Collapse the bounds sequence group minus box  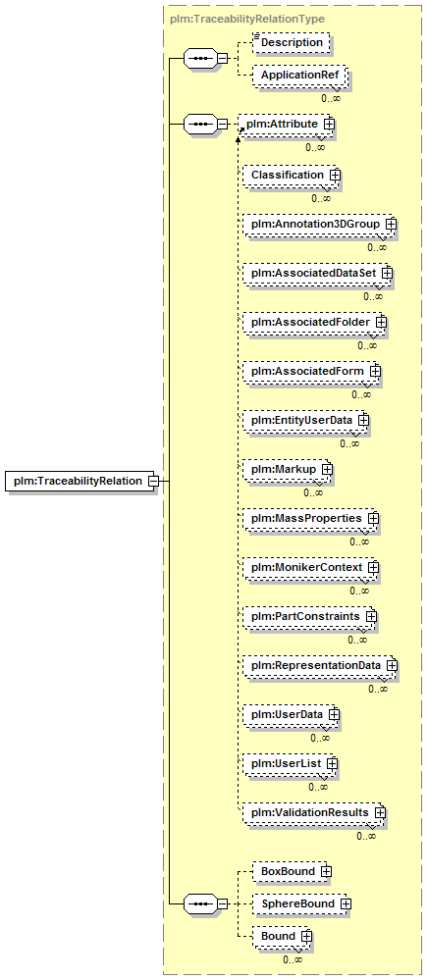(222, 903)
